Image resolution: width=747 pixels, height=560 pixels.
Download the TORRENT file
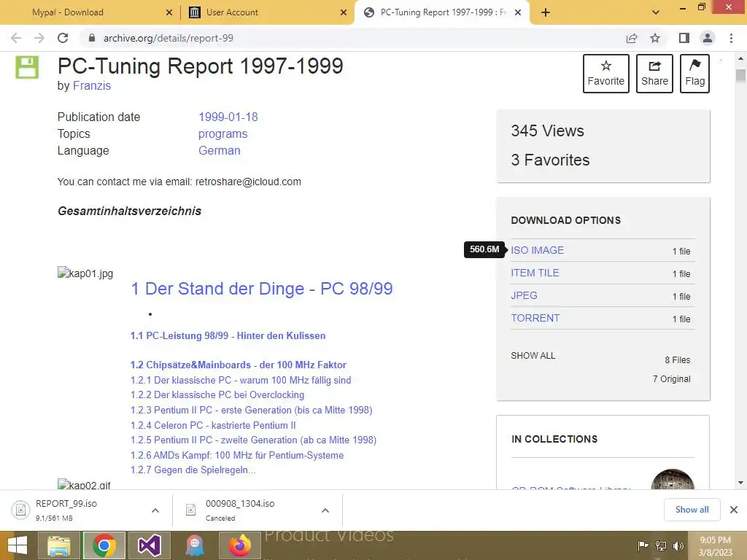click(x=535, y=318)
